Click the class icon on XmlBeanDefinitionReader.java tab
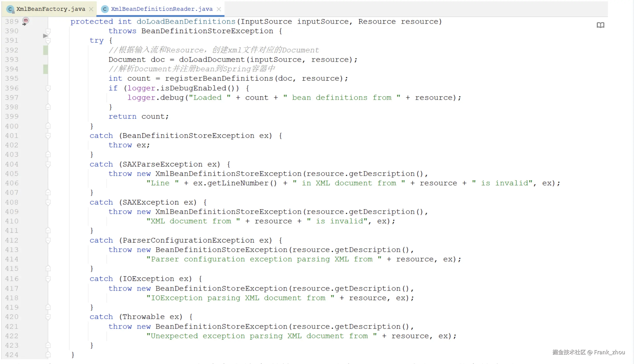The image size is (634, 364). tap(105, 9)
